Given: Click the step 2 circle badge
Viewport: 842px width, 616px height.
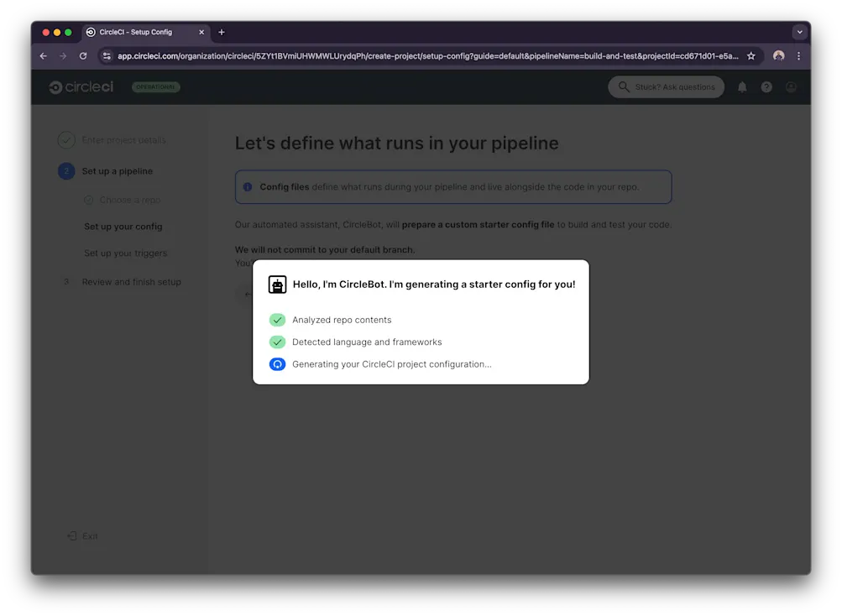Looking at the screenshot, I should (66, 171).
